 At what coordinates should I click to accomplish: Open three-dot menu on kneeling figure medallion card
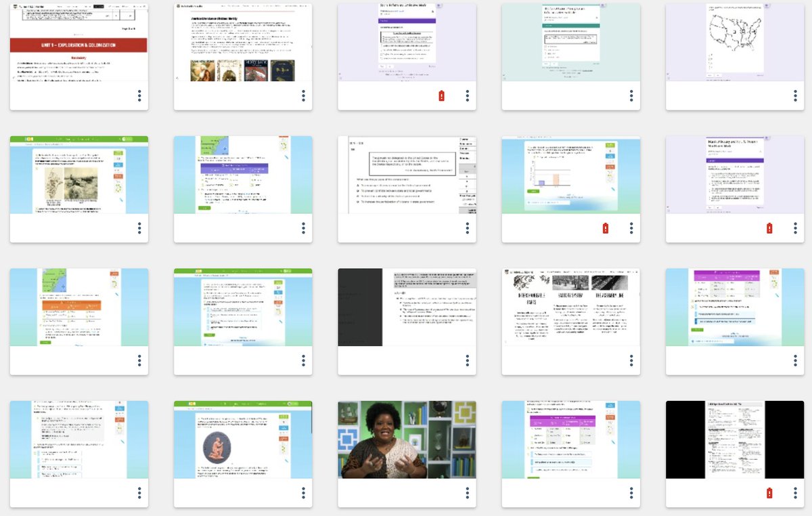(303, 493)
